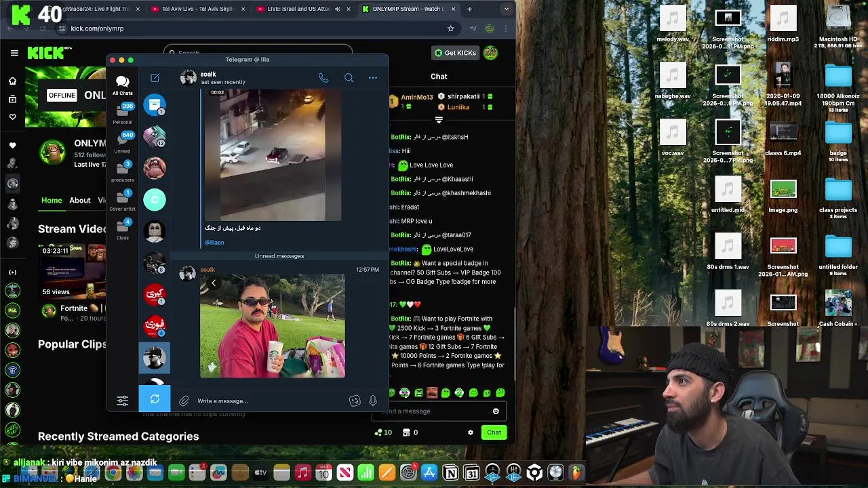Open the teal circle avatar chat in list
868x488 pixels.
[155, 199]
